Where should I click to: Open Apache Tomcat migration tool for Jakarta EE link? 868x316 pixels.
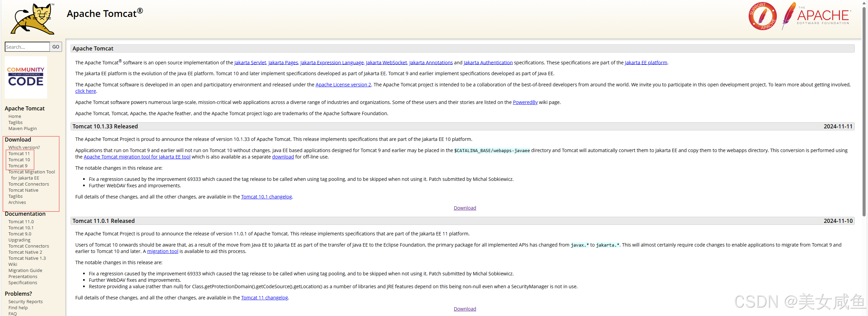(x=137, y=157)
